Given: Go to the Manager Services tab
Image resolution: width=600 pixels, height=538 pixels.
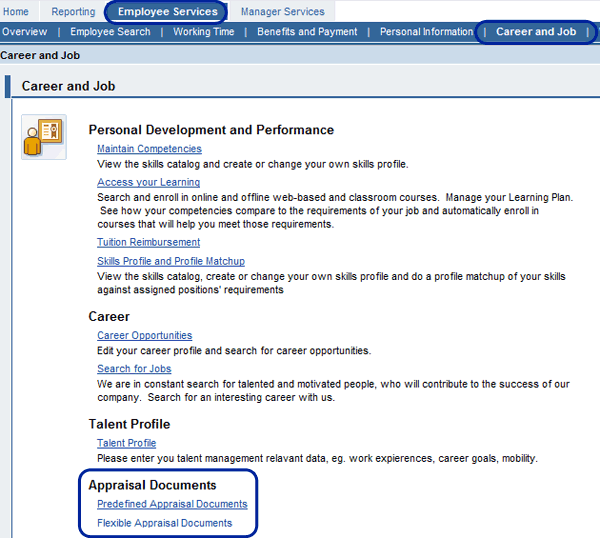Looking at the screenshot, I should click(x=283, y=12).
